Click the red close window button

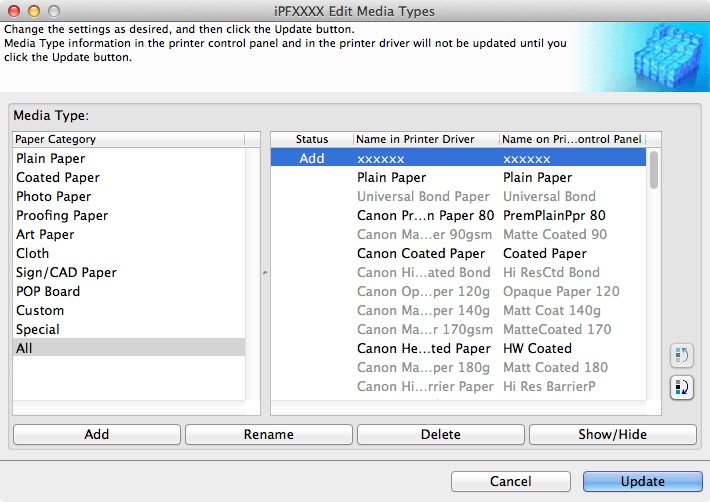coord(14,11)
